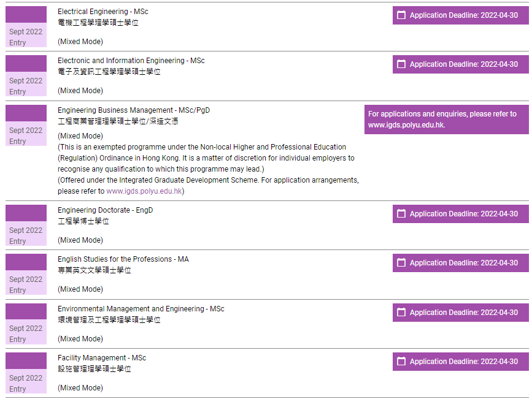Click the purple IGDS applications and enquiries box
This screenshot has height=399, width=532.
446,119
